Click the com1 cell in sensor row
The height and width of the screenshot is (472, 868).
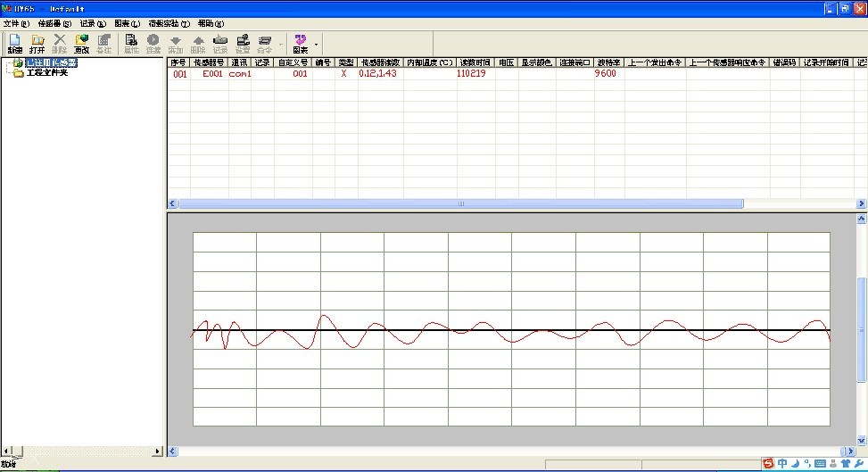(240, 74)
